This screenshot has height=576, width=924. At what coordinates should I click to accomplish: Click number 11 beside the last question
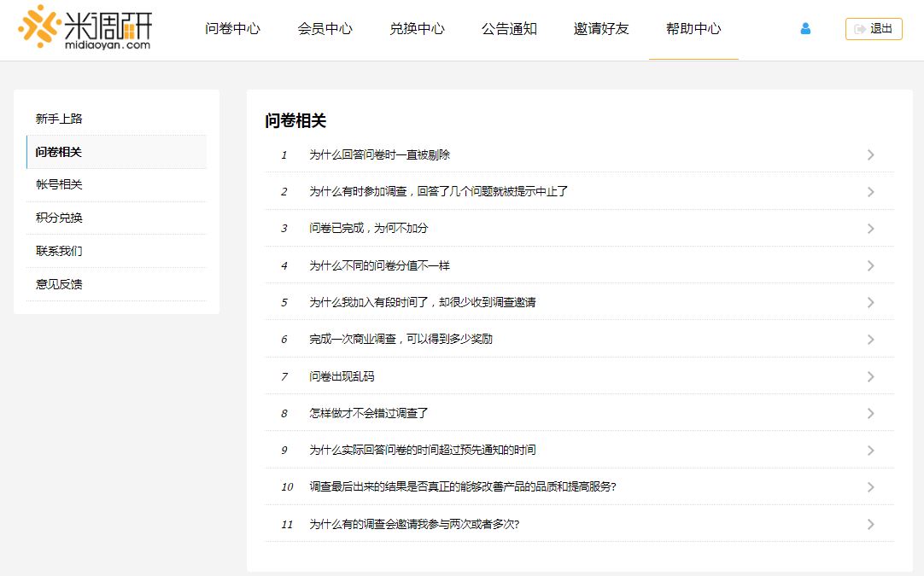(287, 525)
